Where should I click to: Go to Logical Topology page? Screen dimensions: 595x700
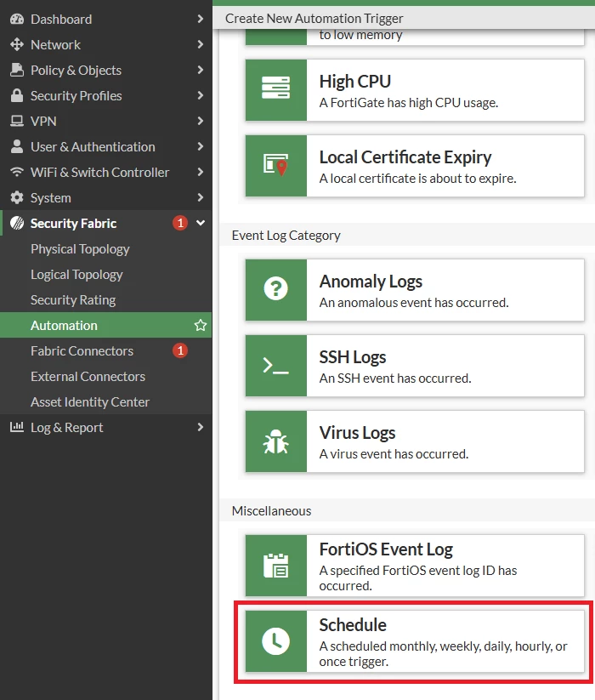point(105,274)
